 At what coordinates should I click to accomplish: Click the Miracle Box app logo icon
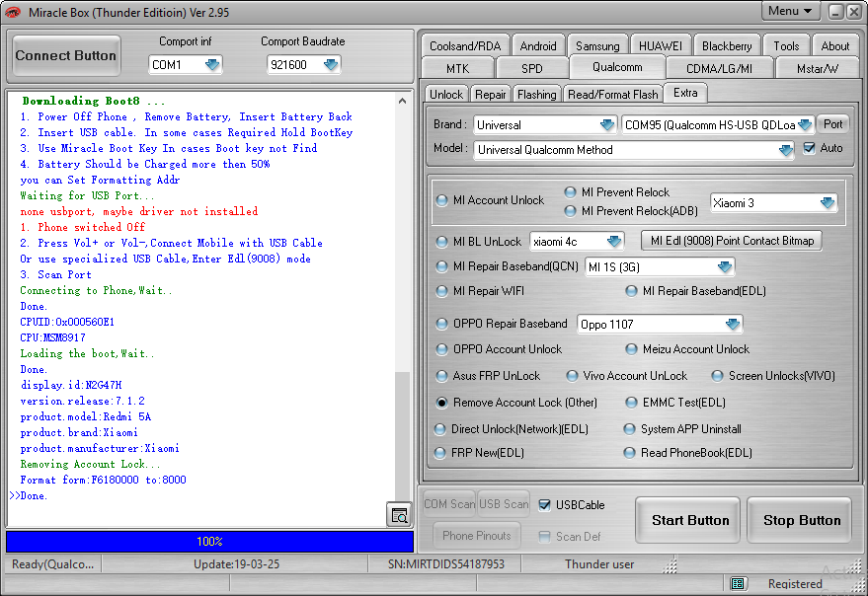coord(13,12)
